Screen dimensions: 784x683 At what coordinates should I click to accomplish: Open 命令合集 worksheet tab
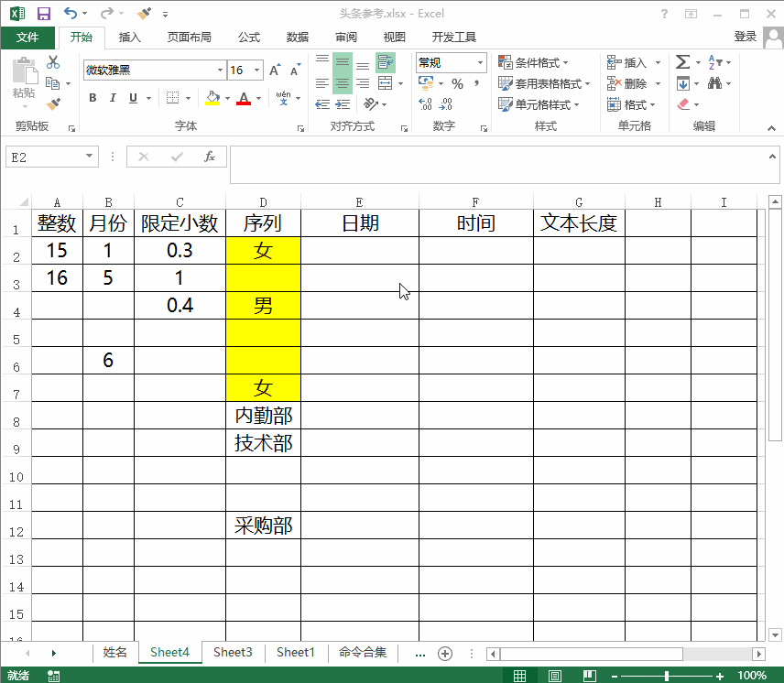coord(363,652)
